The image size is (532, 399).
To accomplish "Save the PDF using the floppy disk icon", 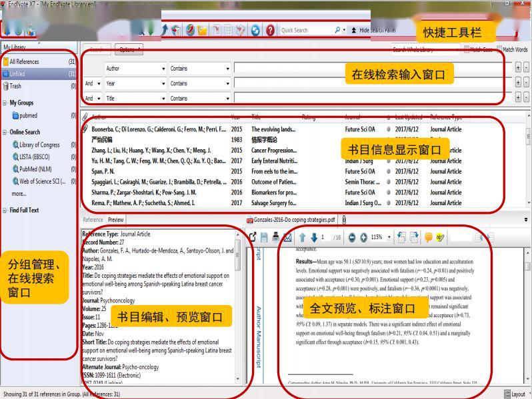I will pos(265,237).
